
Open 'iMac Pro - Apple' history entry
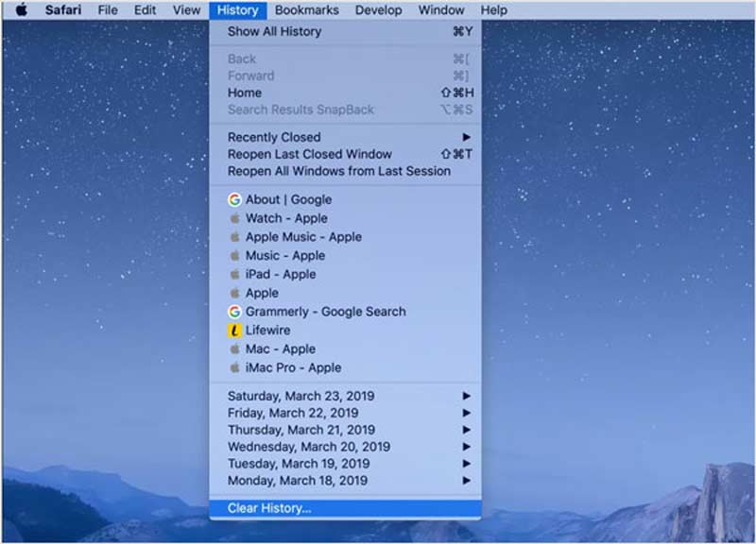pyautogui.click(x=345, y=367)
